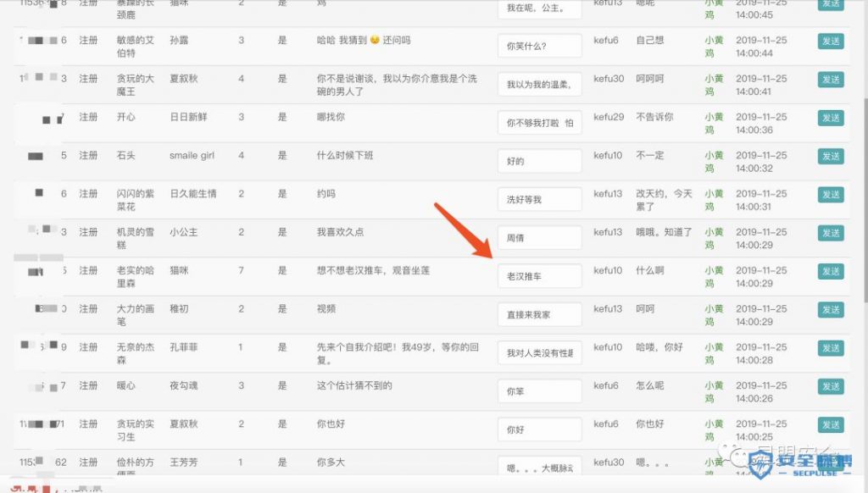Click 发送 button in 贪玩的实习生 row
This screenshot has height=493, width=868.
pyautogui.click(x=831, y=424)
